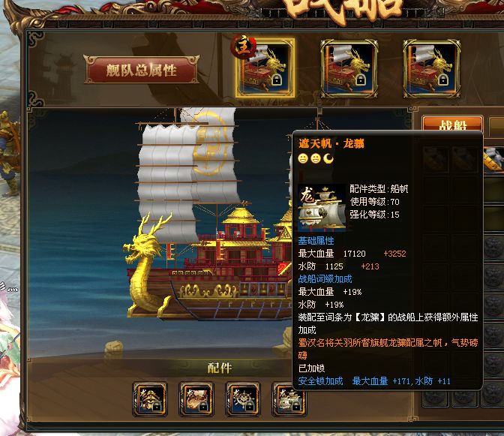
Task: Select the main warship slot marked 主
Action: pos(265,68)
